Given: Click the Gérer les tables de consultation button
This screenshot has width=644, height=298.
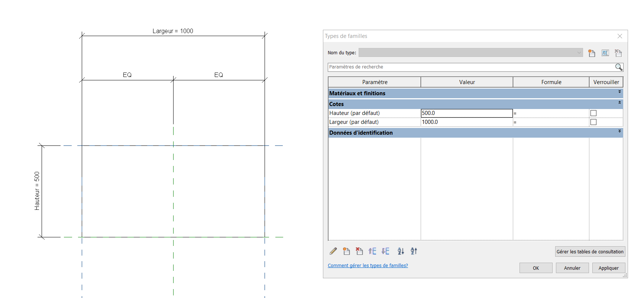Looking at the screenshot, I should [x=590, y=252].
